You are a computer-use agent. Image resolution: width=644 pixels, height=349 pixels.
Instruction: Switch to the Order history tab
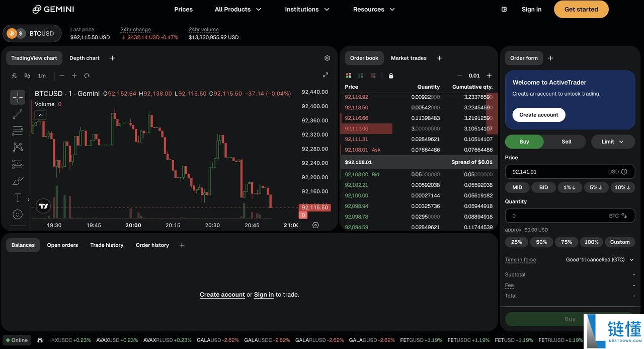(x=152, y=245)
